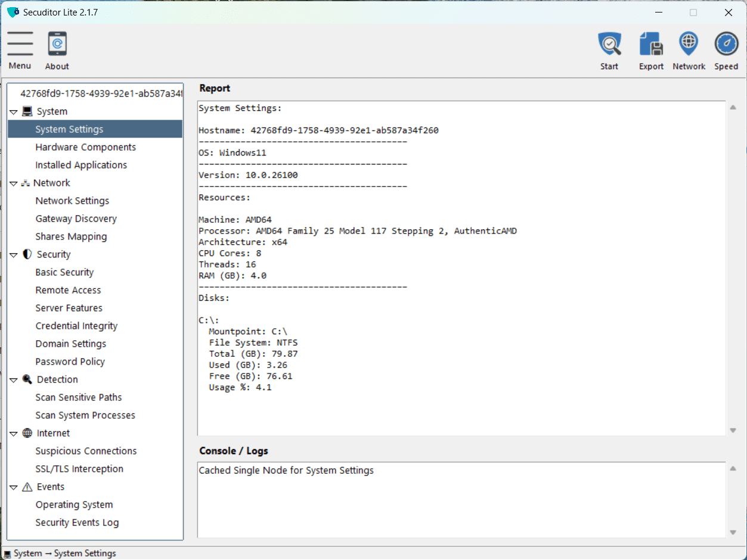Click the Security half-shield icon in tree
This screenshot has width=747, height=560.
(27, 254)
